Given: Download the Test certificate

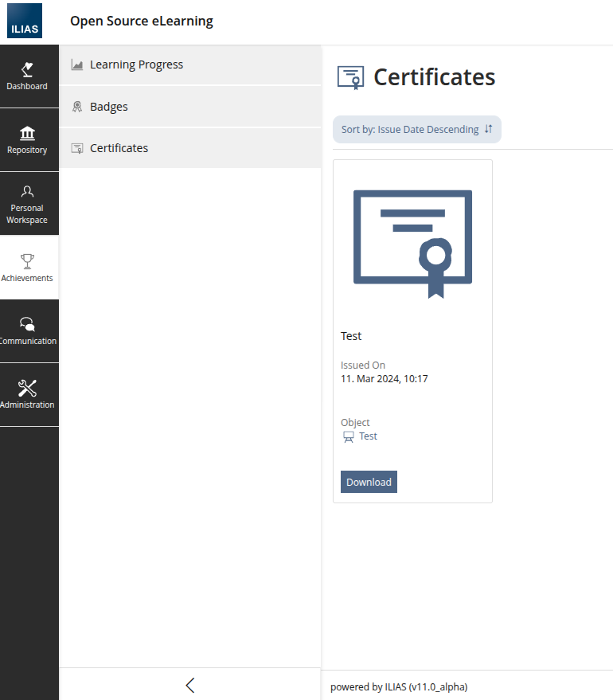Looking at the screenshot, I should coord(369,482).
